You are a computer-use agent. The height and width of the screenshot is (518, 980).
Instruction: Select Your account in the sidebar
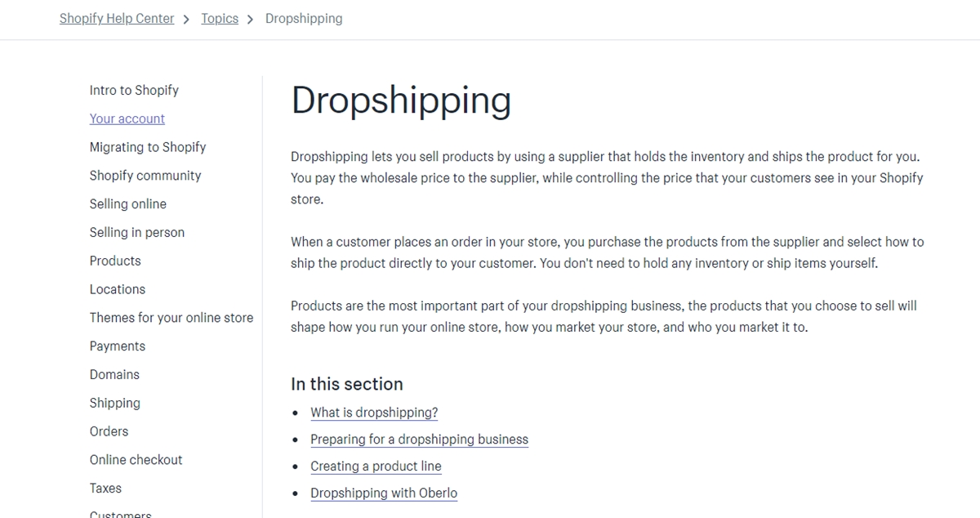tap(127, 119)
